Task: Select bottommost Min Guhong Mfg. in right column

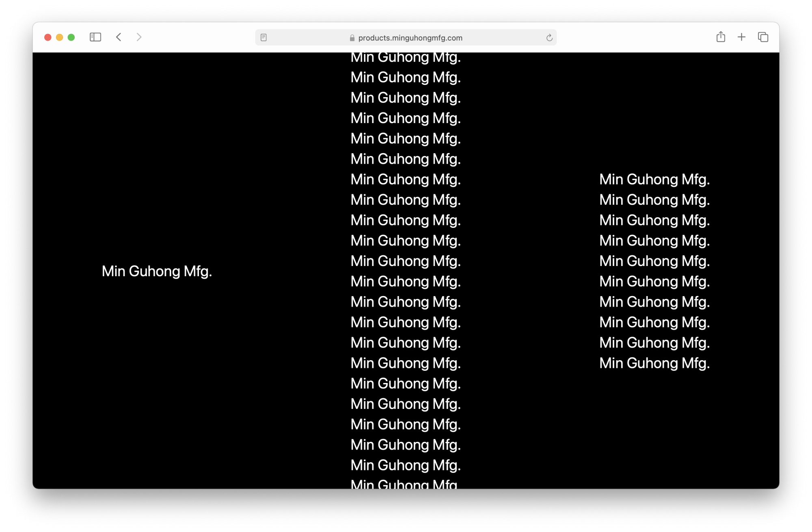Action: click(x=654, y=363)
